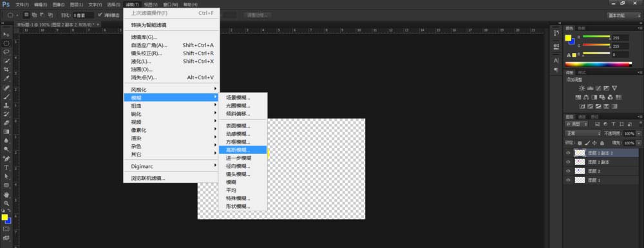
Task: Open the workspace switcher dropdown
Action: (624, 15)
